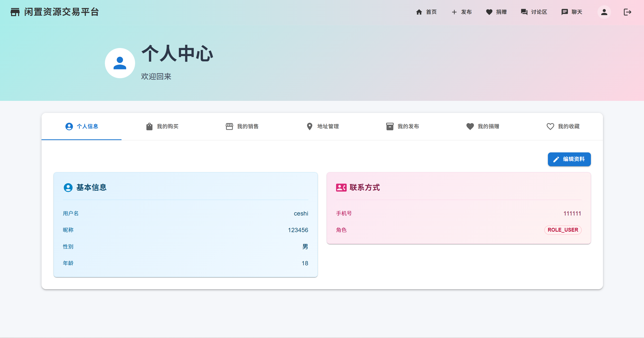Select the plus icon to 发布 new item
This screenshot has height=338, width=644.
click(x=454, y=12)
